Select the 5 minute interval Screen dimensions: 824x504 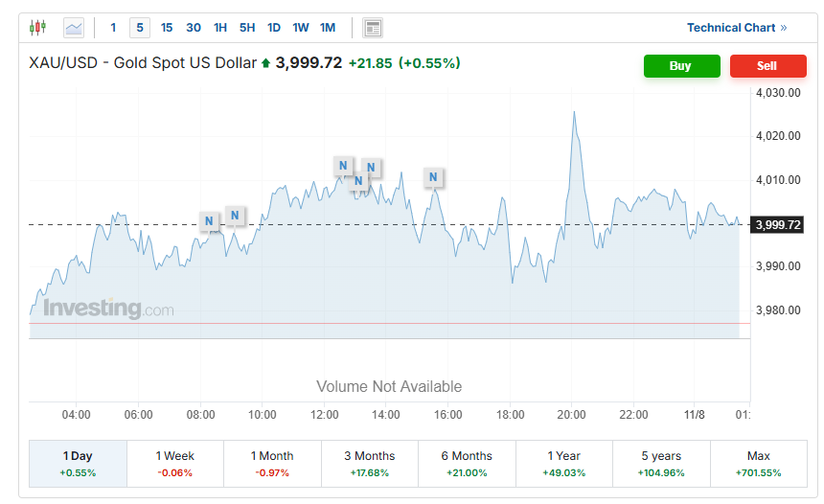pos(140,28)
